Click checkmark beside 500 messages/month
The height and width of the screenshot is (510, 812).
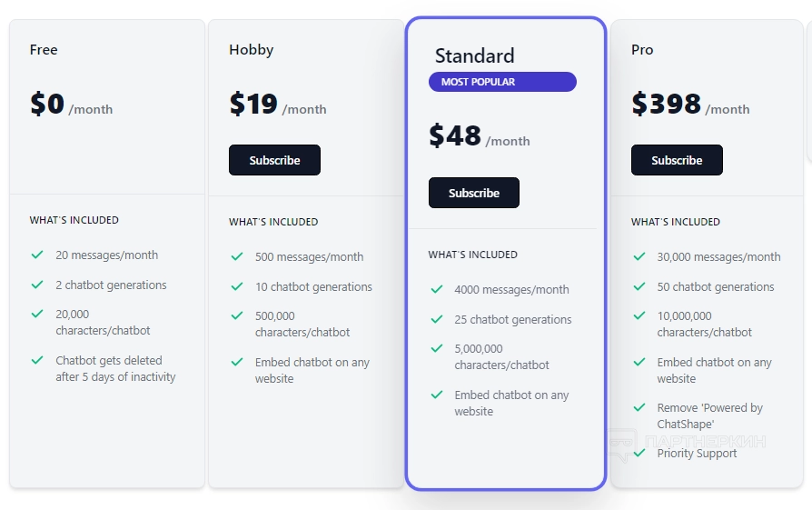click(237, 257)
